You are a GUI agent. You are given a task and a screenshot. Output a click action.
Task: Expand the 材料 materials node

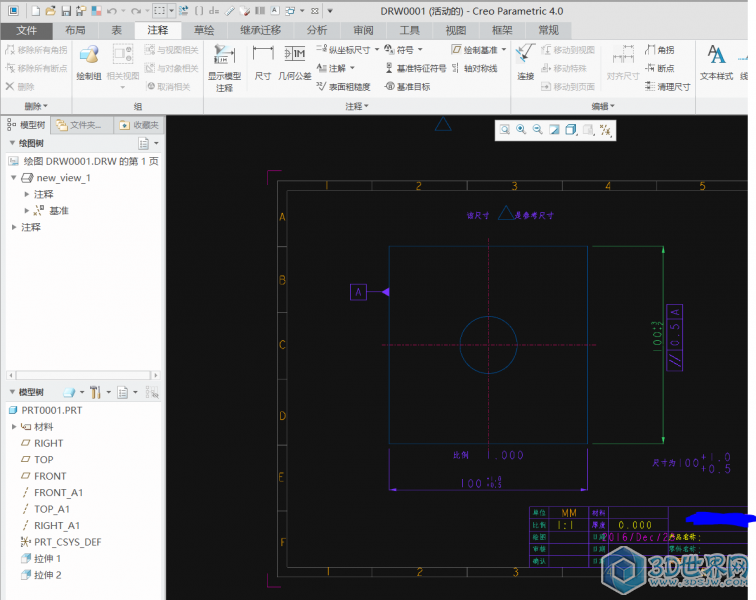click(x=14, y=426)
